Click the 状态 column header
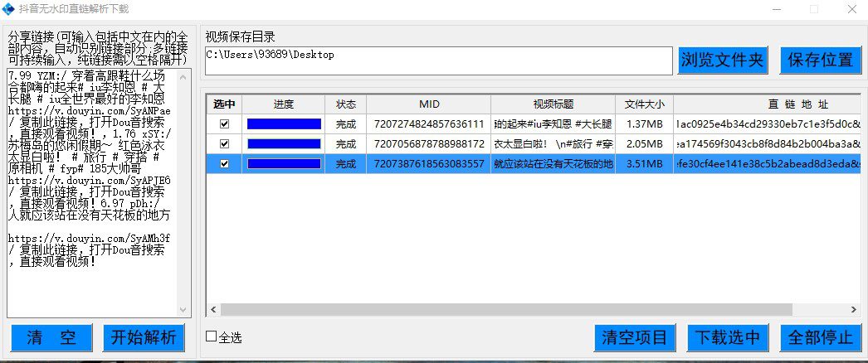The height and width of the screenshot is (363, 868). click(345, 104)
